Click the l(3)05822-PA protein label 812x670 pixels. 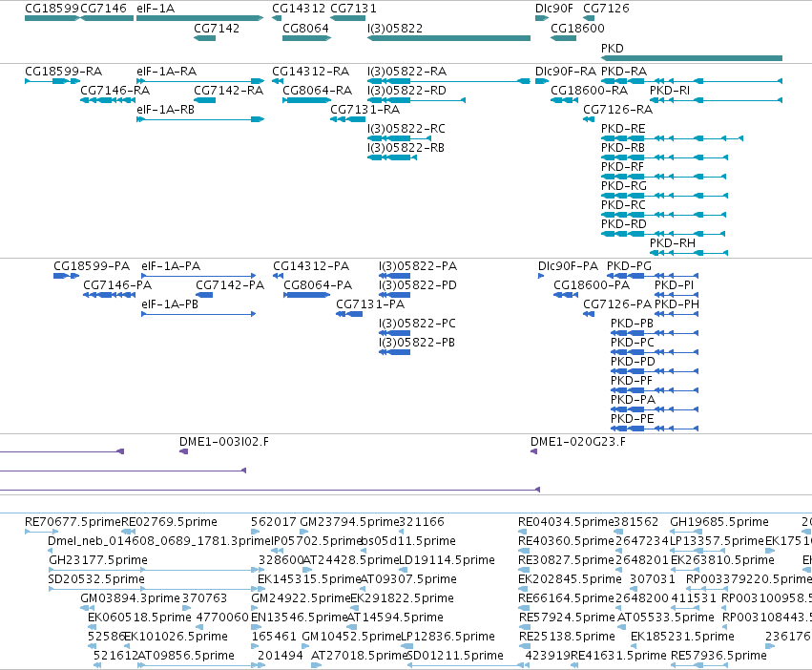tap(418, 266)
